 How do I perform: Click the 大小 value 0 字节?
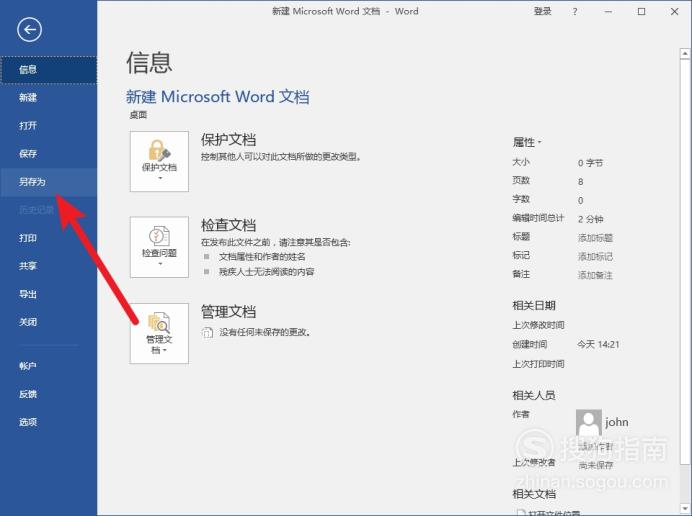(x=590, y=163)
